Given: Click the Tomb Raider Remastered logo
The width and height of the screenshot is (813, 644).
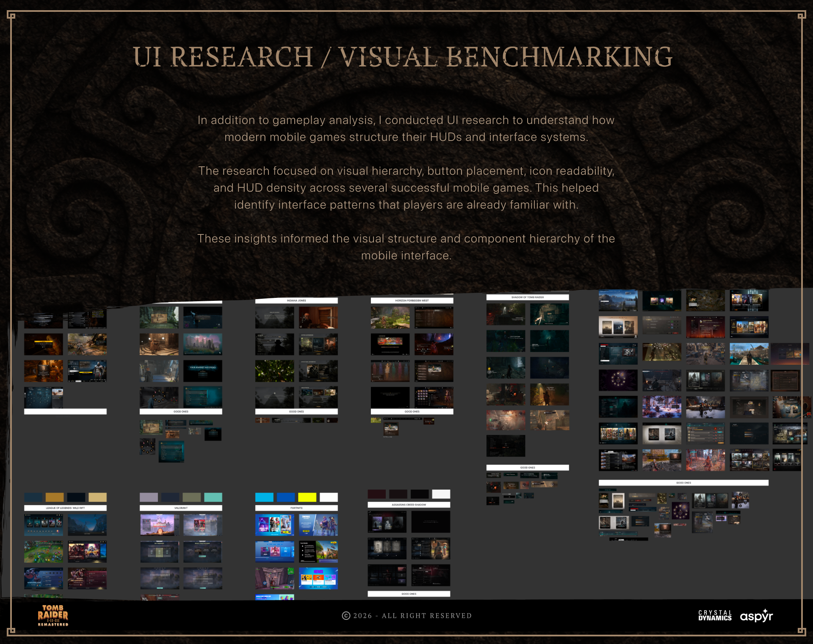Looking at the screenshot, I should 53,615.
